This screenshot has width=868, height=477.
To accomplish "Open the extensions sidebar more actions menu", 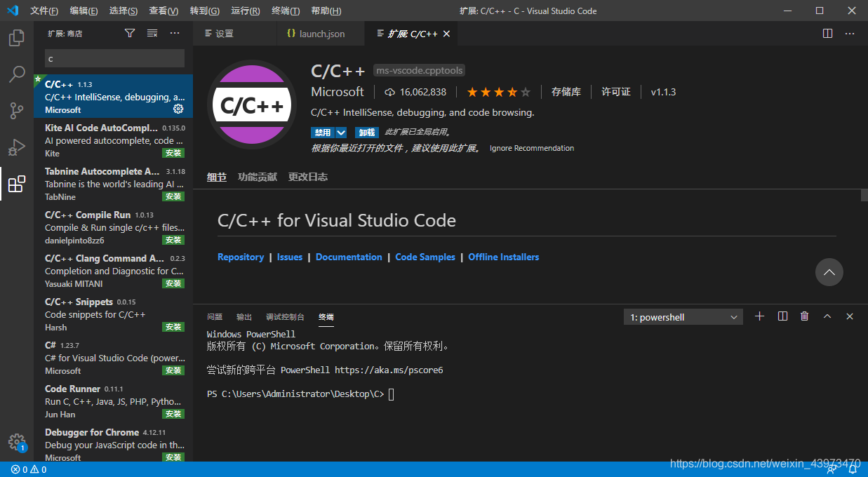I will coord(175,33).
